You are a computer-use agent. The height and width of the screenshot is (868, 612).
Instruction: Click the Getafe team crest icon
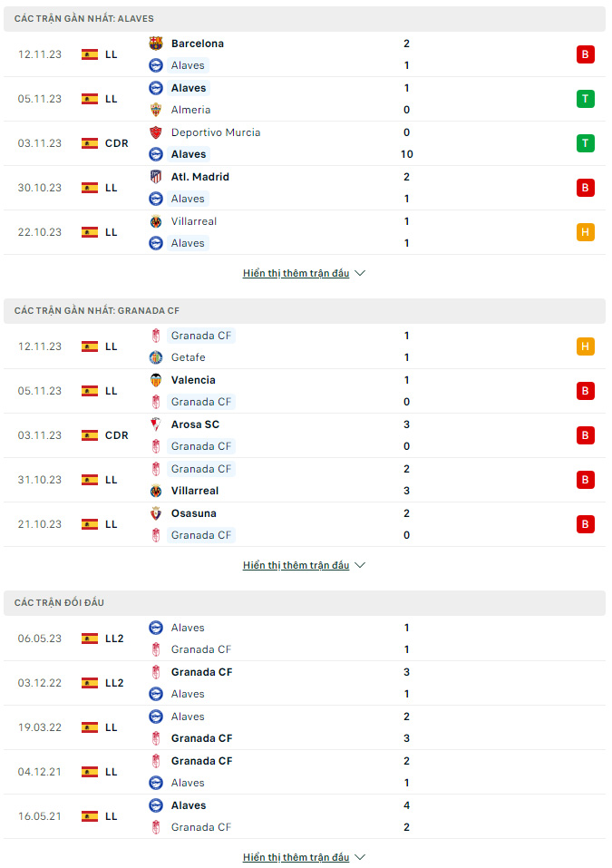(156, 357)
